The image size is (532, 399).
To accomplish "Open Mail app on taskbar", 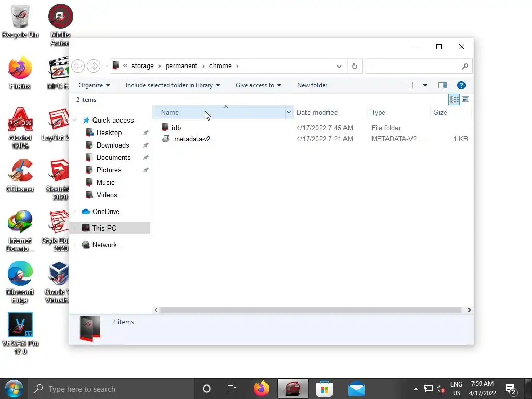I will click(x=356, y=389).
